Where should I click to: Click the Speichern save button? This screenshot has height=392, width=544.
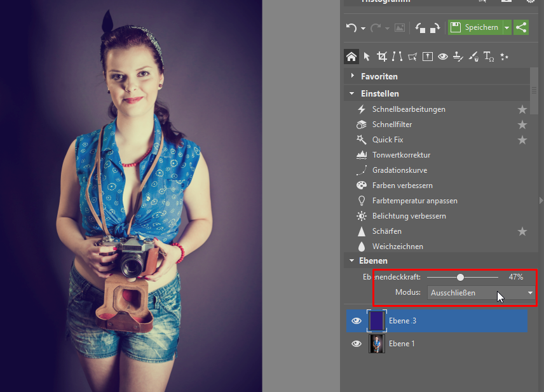click(475, 27)
